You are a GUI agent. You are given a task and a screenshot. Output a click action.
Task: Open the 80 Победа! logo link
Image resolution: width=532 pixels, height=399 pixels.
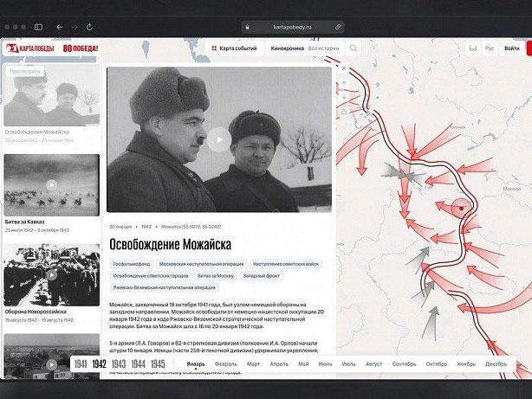coord(81,48)
